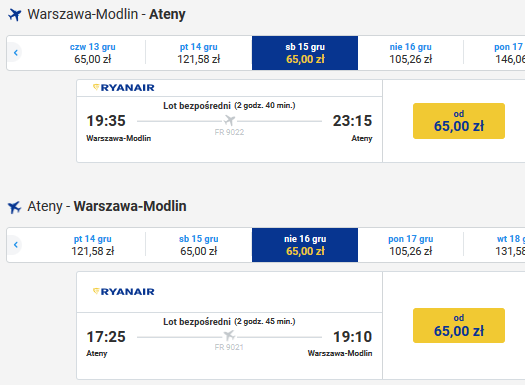
Task: Select return date nie 16 gru
Action: (305, 245)
